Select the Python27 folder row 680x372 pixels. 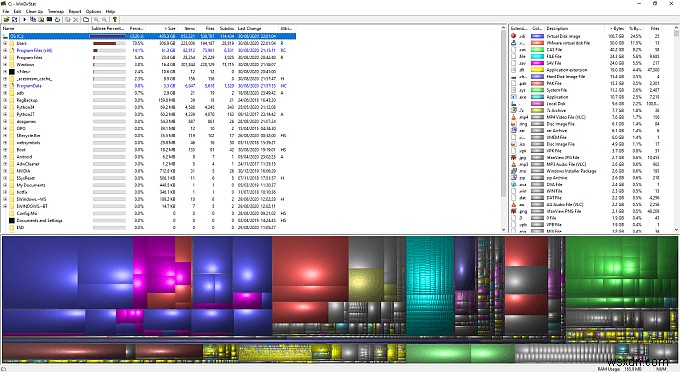click(x=149, y=114)
